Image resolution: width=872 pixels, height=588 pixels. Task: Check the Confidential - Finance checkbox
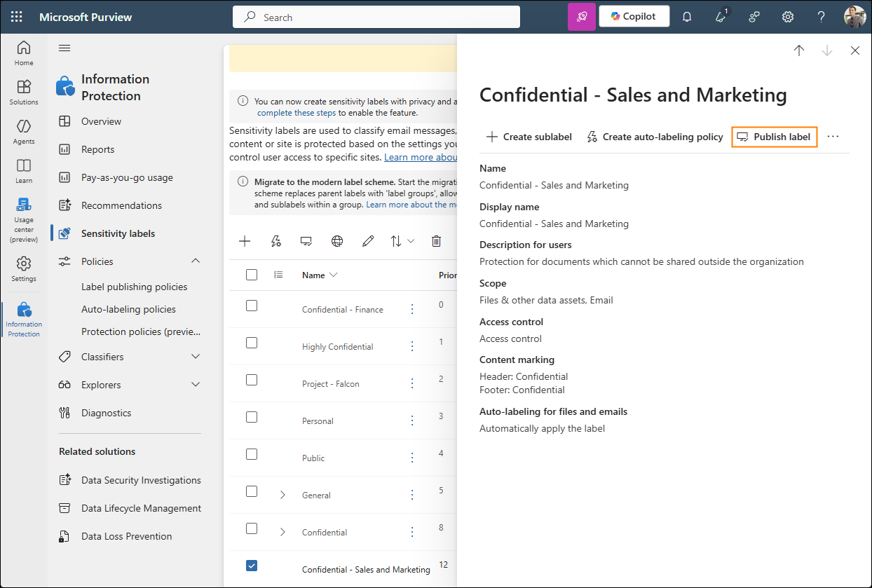click(x=252, y=306)
